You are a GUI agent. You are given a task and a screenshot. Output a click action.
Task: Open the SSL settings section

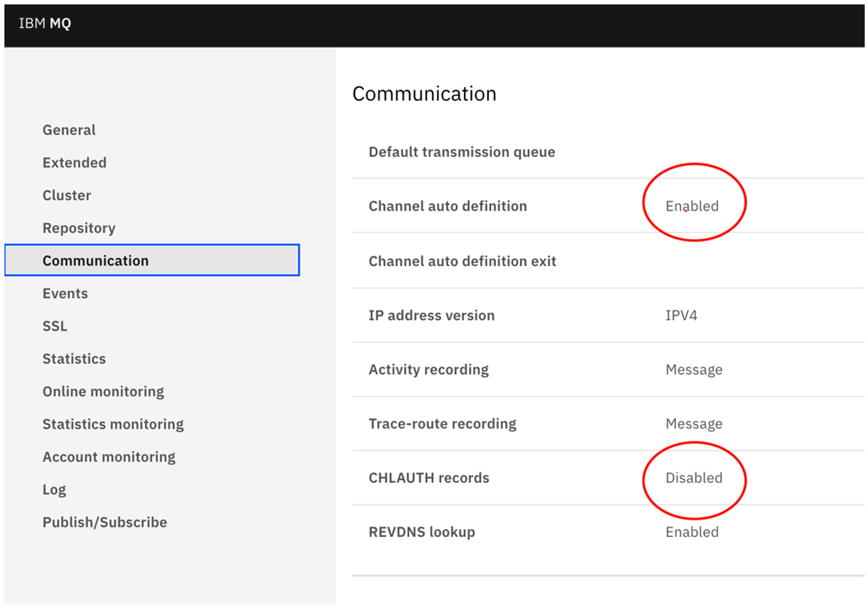pyautogui.click(x=55, y=326)
